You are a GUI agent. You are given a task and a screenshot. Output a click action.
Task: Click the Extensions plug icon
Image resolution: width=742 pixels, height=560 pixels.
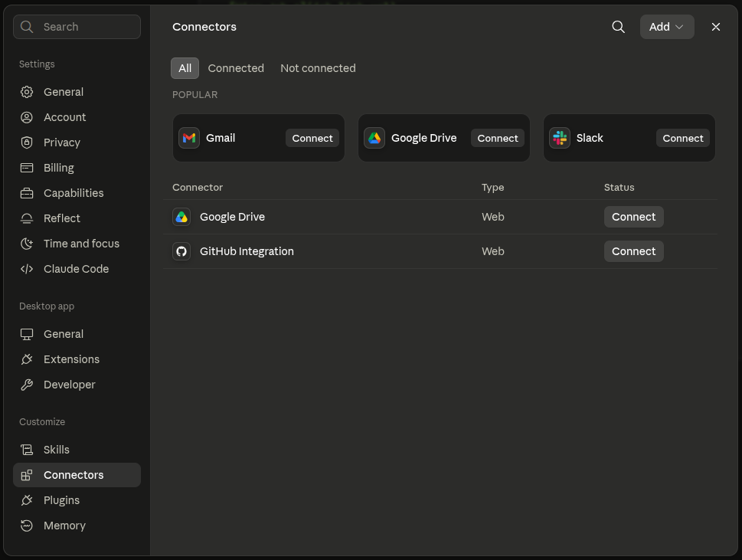pos(27,359)
